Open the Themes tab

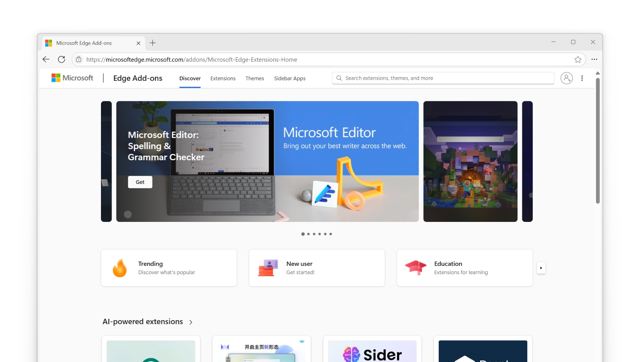click(x=255, y=78)
